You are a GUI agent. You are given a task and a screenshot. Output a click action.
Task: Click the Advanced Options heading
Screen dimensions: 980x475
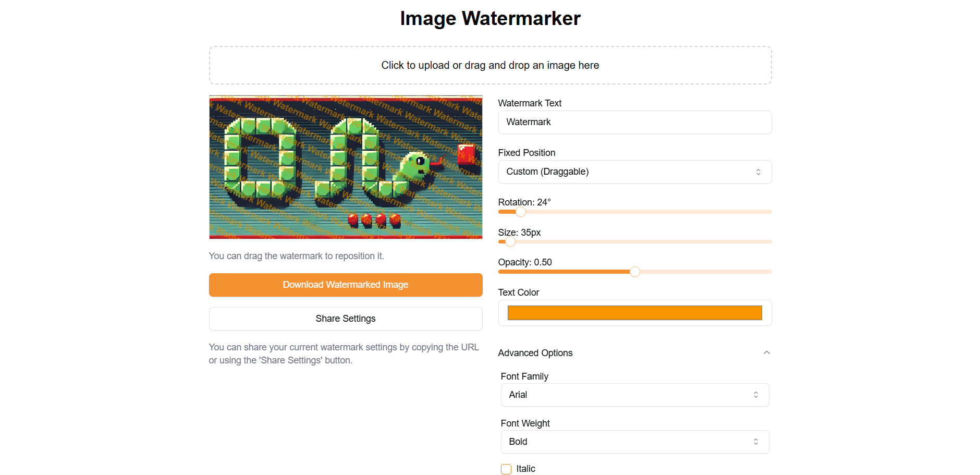pos(535,352)
